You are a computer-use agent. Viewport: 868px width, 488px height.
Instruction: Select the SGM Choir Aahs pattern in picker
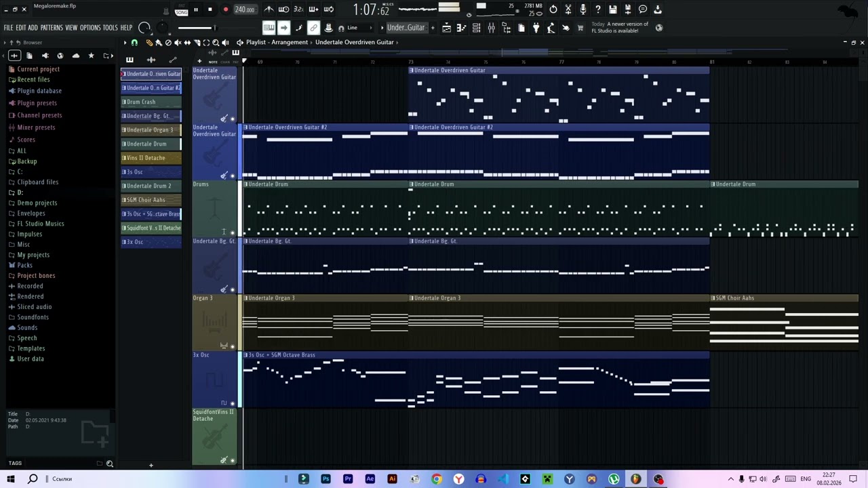click(x=151, y=200)
